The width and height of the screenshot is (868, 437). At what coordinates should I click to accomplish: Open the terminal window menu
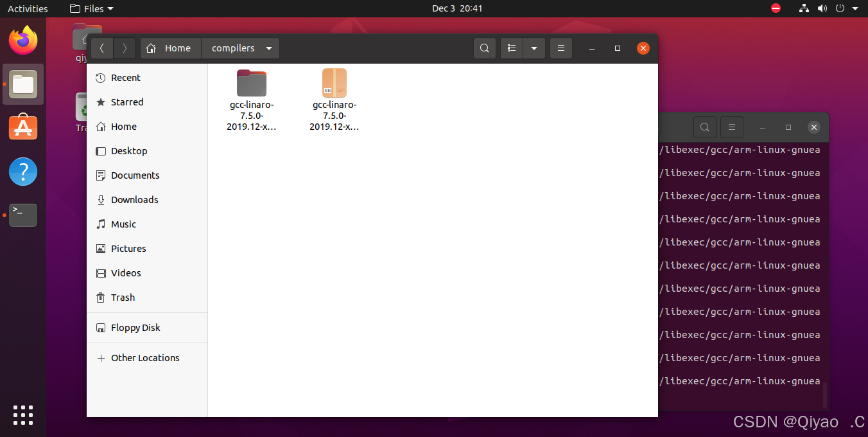click(x=731, y=127)
